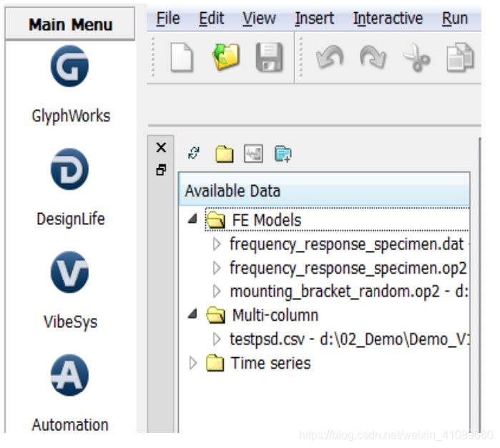Click the DesignLife label text
The height and width of the screenshot is (448, 500).
click(71, 219)
